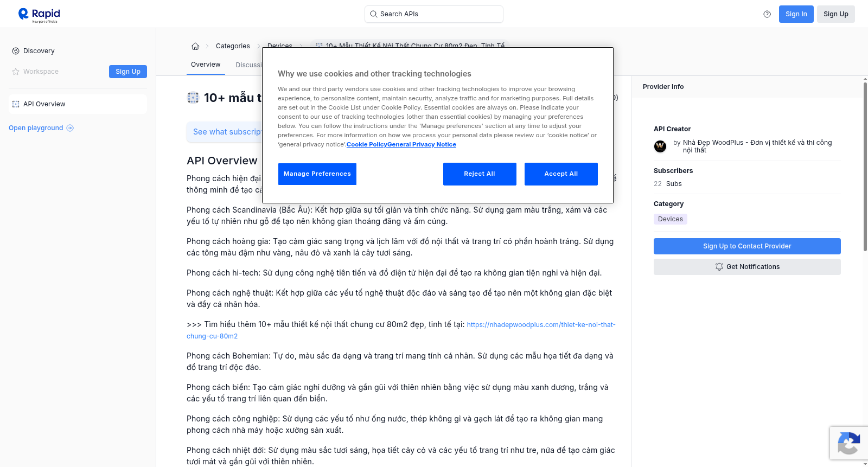Click the reCAPTCHA badge
The image size is (868, 467).
(x=848, y=443)
